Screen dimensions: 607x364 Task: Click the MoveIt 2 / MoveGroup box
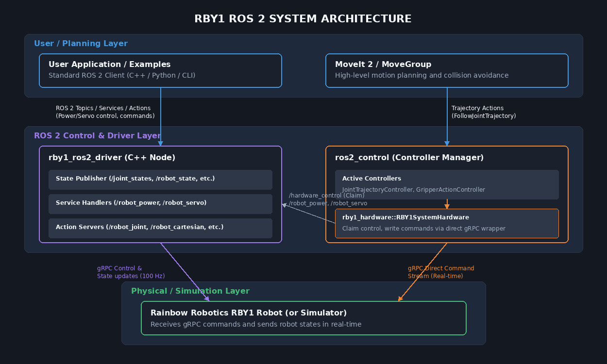447,70
